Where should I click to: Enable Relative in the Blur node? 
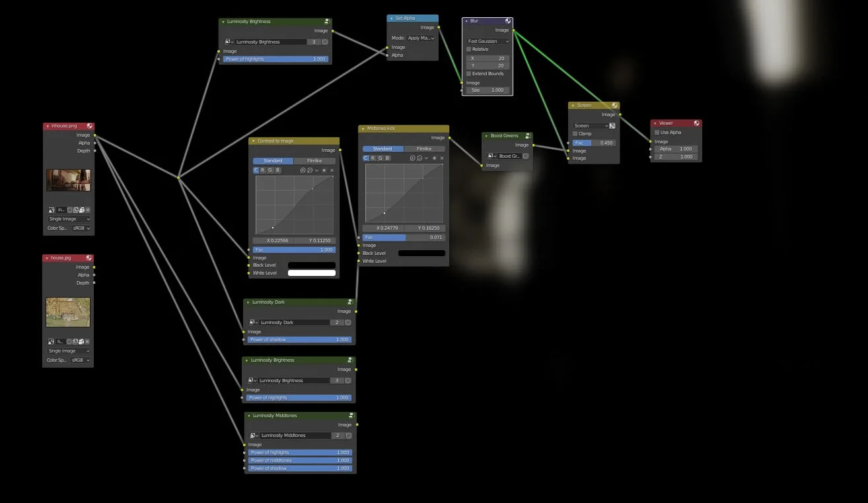tap(467, 49)
